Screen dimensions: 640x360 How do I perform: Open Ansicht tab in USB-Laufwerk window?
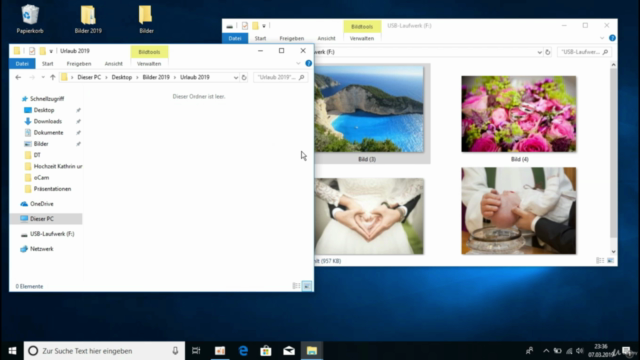(x=327, y=38)
